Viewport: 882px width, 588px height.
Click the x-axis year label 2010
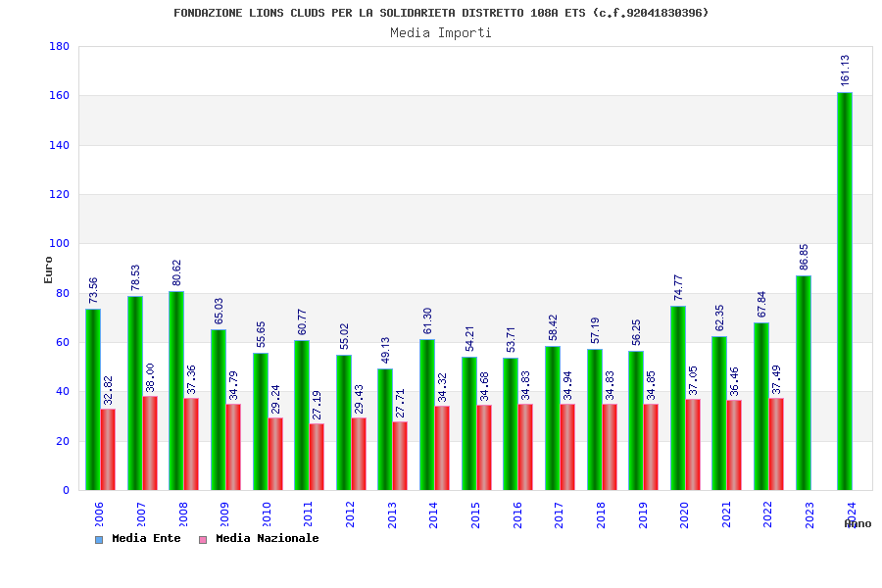267,514
